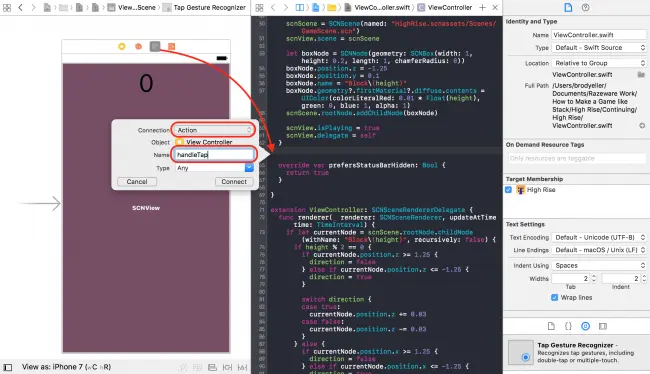Select the Exit scene dock icon

(x=171, y=46)
